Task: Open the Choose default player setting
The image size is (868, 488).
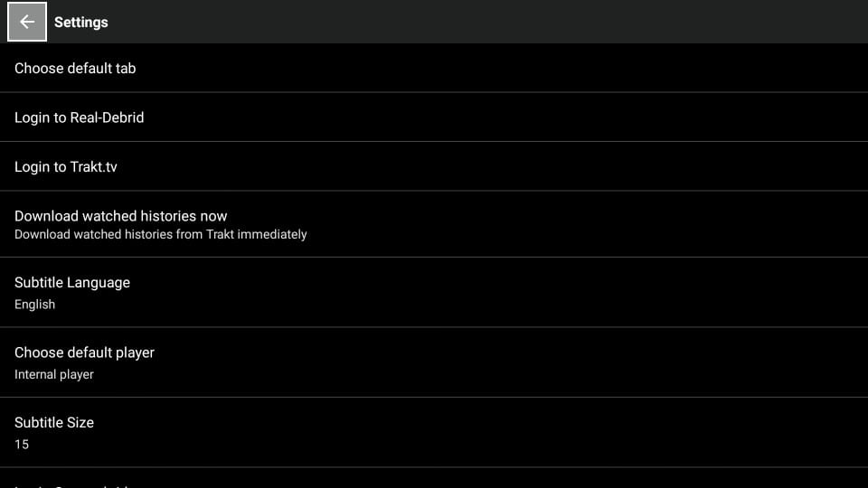Action: [x=434, y=362]
